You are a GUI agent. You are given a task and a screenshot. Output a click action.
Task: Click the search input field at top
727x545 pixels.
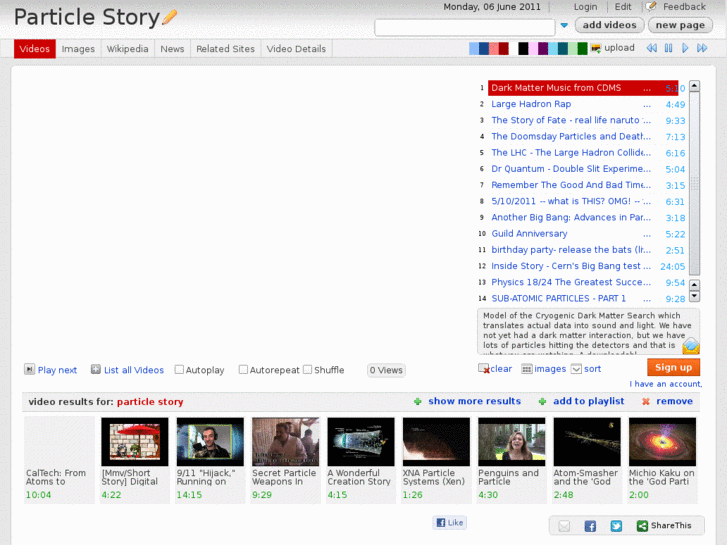465,27
